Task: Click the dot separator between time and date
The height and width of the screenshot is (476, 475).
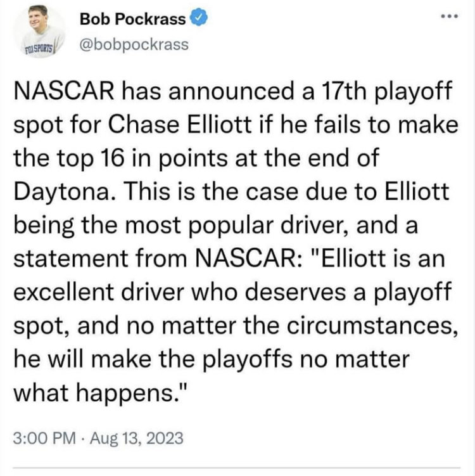Action: (x=83, y=439)
